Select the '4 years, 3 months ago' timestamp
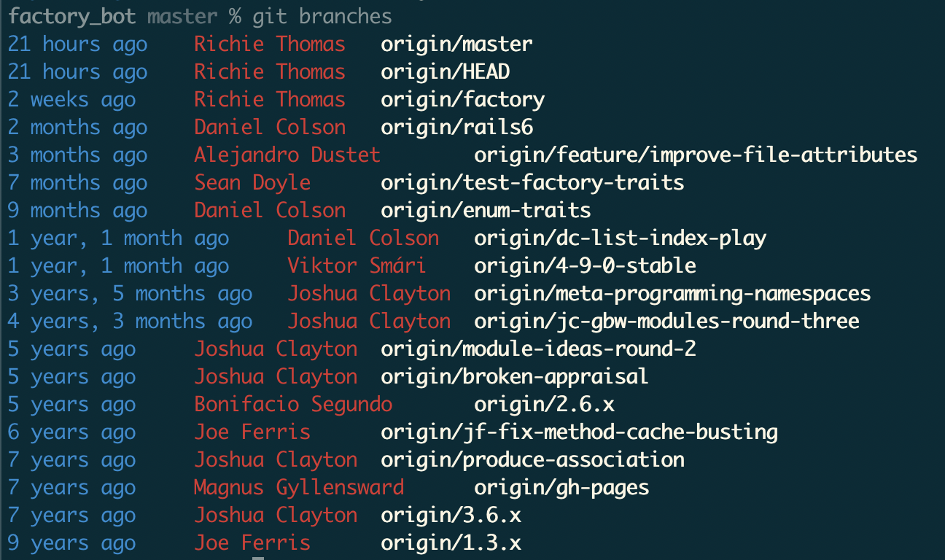This screenshot has height=560, width=945. 130,322
